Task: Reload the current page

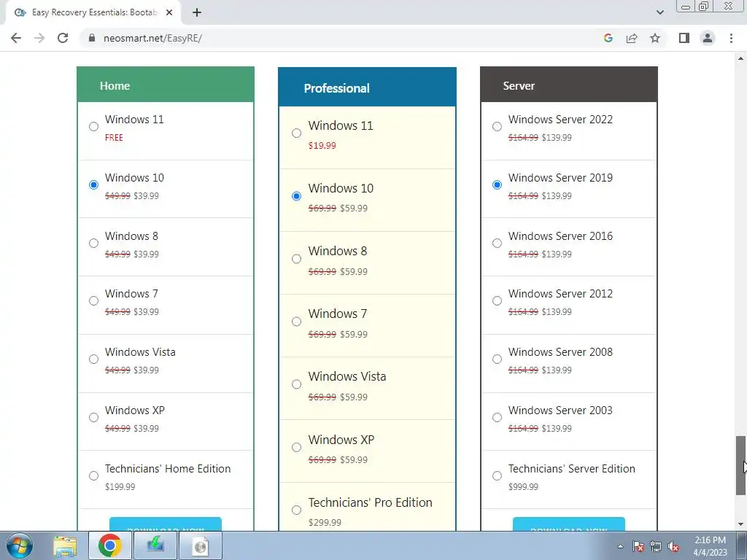Action: click(63, 38)
